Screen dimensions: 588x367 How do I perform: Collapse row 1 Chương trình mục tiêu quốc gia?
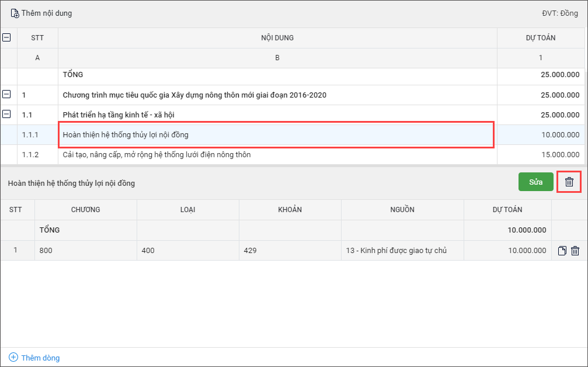click(7, 94)
